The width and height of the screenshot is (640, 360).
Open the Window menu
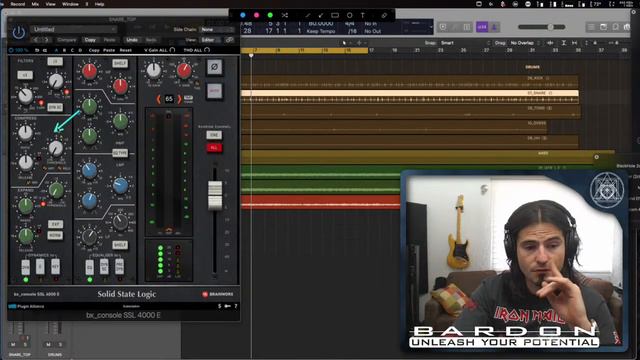pos(70,4)
